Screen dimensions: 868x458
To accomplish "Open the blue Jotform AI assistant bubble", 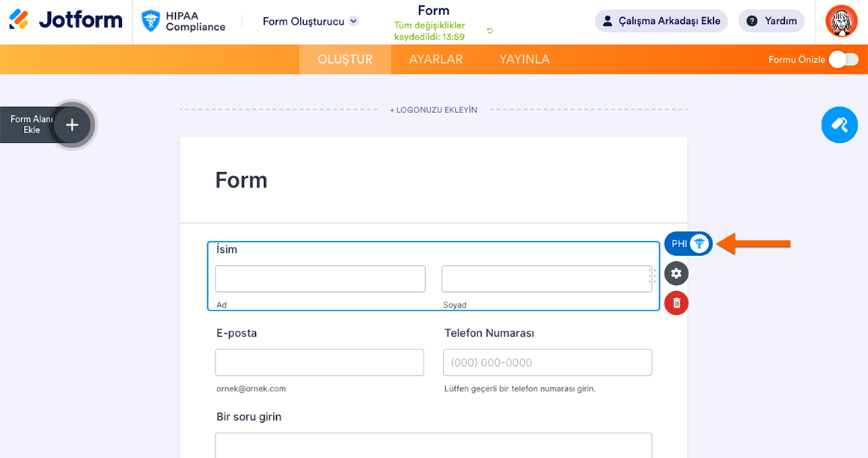I will click(x=839, y=125).
